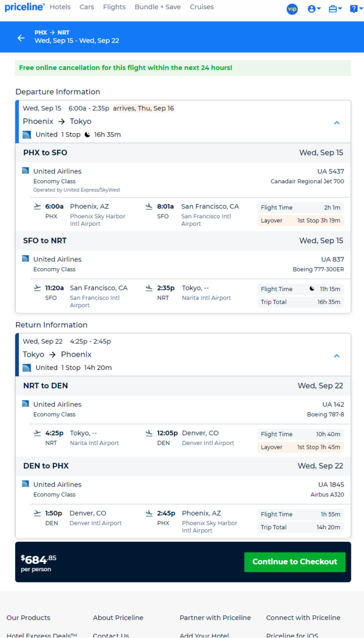Click the United logo beside UA 5437
Image resolution: width=364 pixels, height=638 pixels.
point(26,171)
